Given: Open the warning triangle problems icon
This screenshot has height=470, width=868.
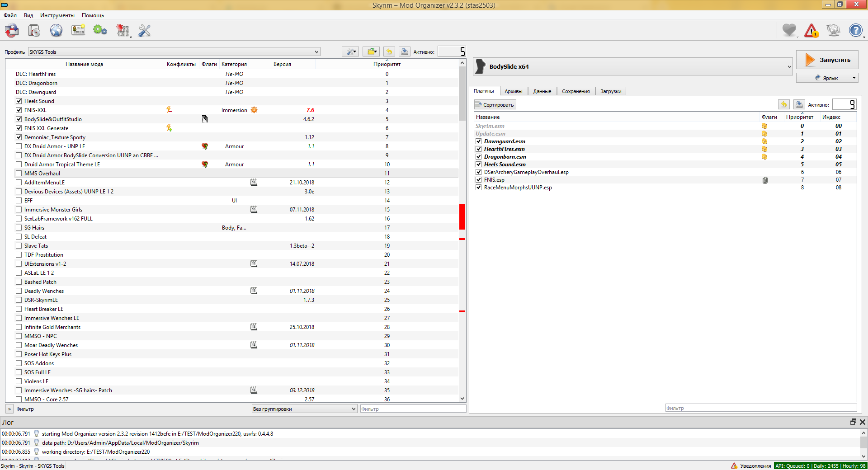Looking at the screenshot, I should (x=811, y=31).
